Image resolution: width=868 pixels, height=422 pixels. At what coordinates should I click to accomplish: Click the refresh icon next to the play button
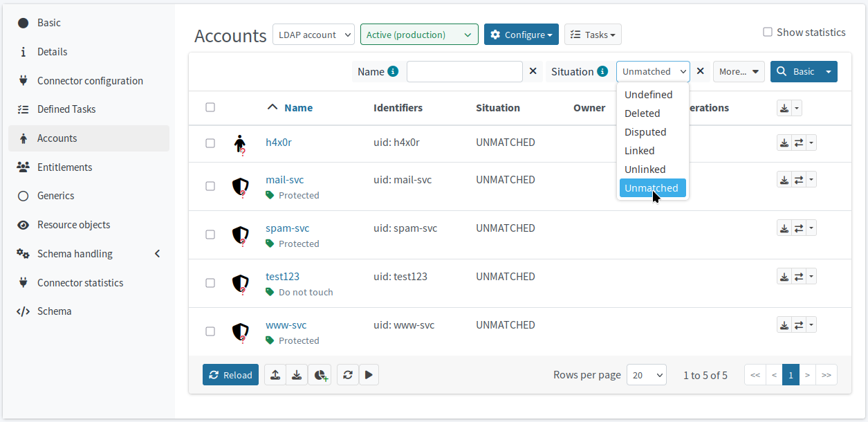pyautogui.click(x=348, y=374)
